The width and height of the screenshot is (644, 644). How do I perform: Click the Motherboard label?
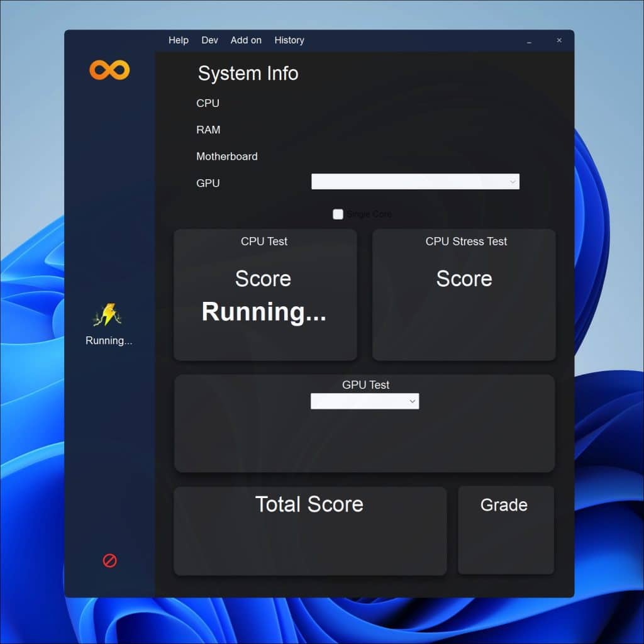[226, 157]
